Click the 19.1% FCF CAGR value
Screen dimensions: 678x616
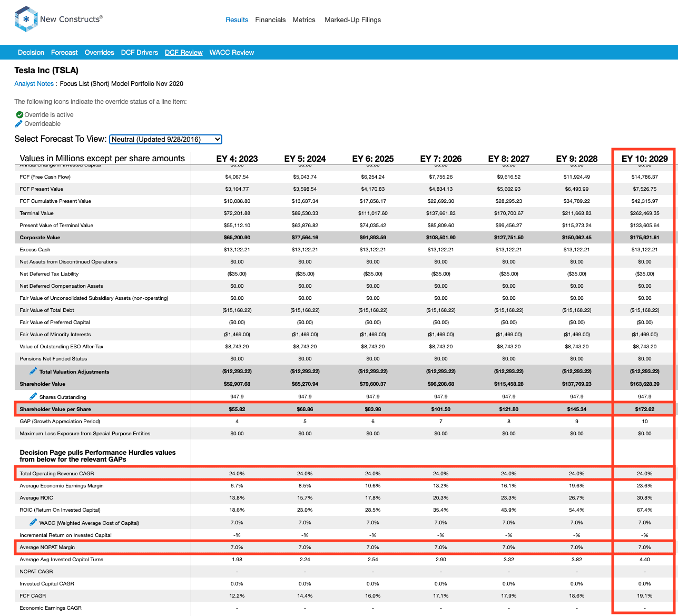click(645, 596)
